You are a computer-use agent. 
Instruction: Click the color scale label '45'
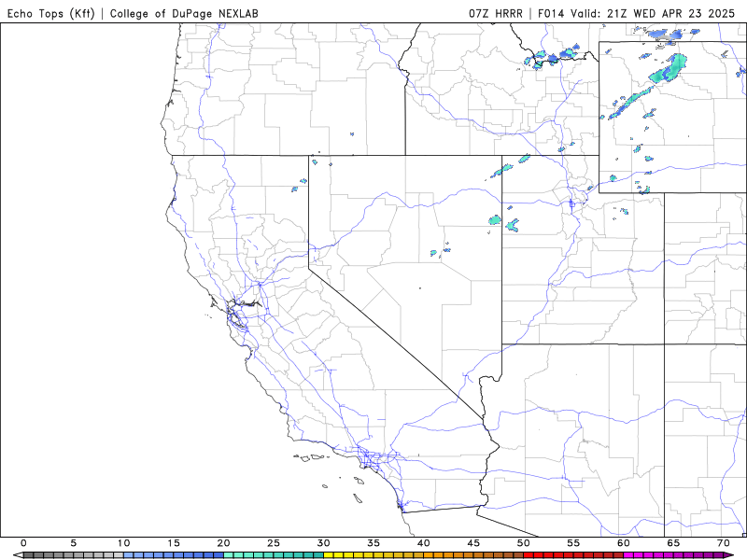[473, 543]
